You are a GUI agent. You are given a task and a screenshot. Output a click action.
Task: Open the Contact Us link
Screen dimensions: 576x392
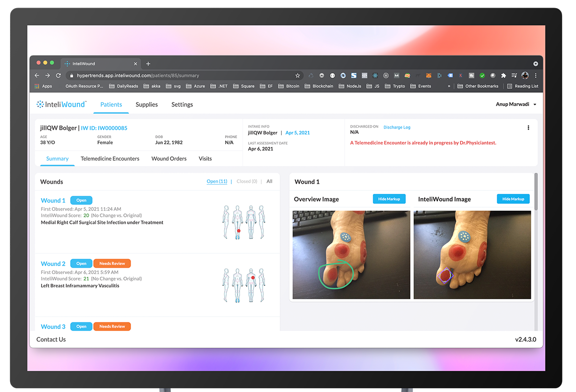click(51, 340)
